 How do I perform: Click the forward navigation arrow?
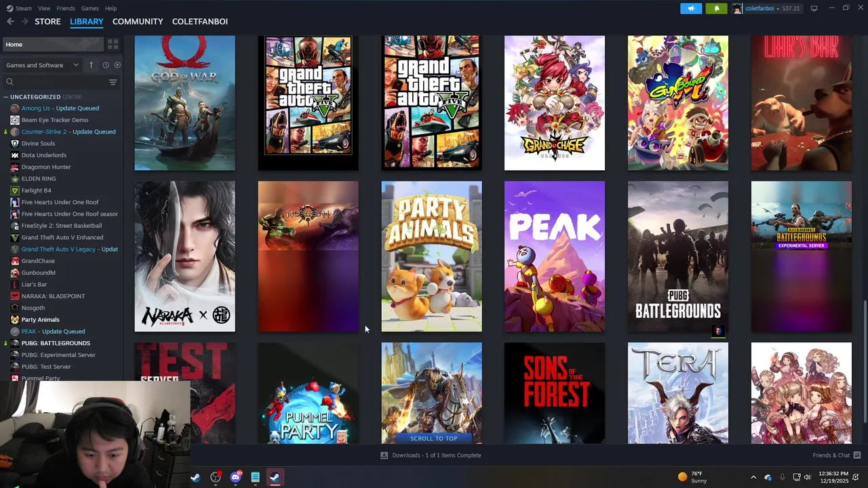tap(24, 22)
